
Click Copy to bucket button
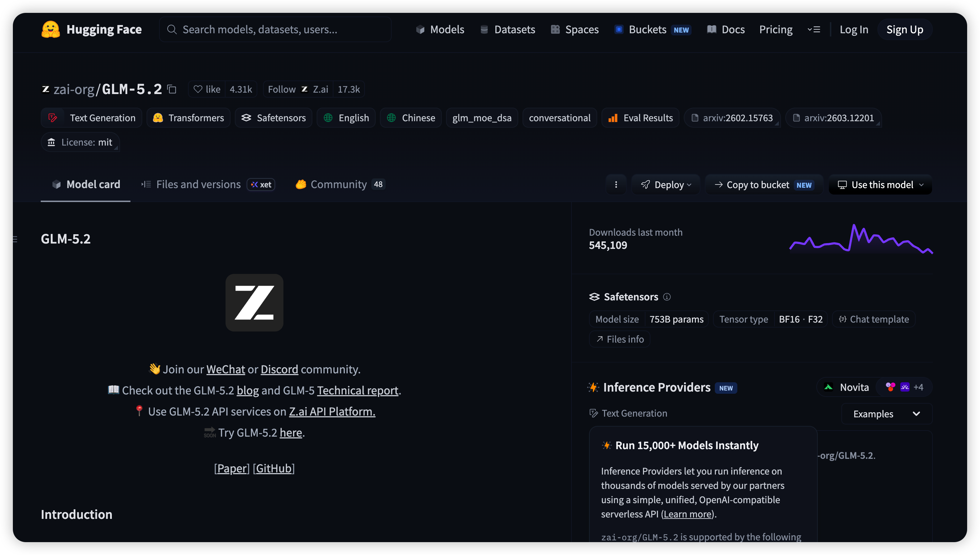tap(764, 185)
